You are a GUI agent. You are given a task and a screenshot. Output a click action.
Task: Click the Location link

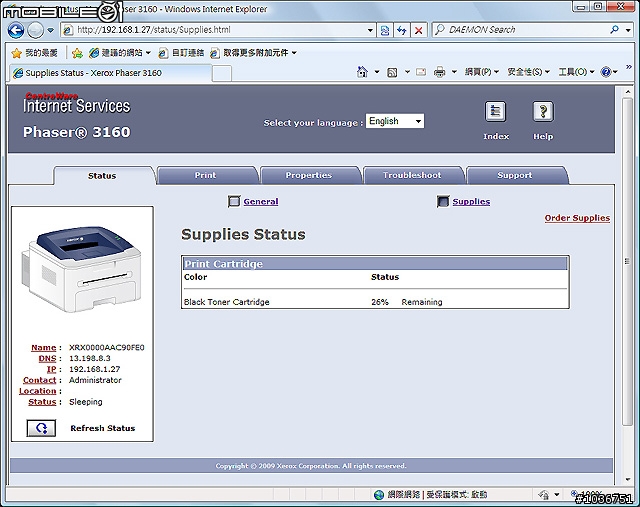click(38, 391)
